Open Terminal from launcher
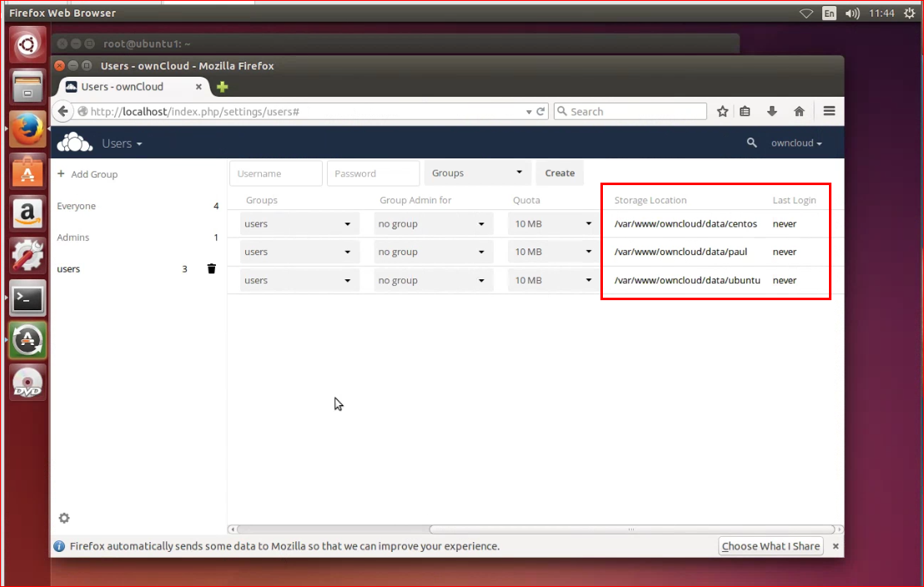The height and width of the screenshot is (587, 924). [28, 299]
